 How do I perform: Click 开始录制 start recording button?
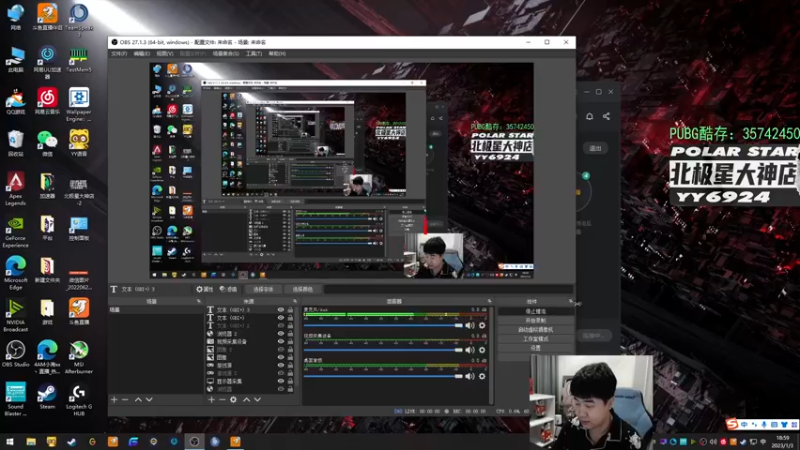tap(536, 320)
